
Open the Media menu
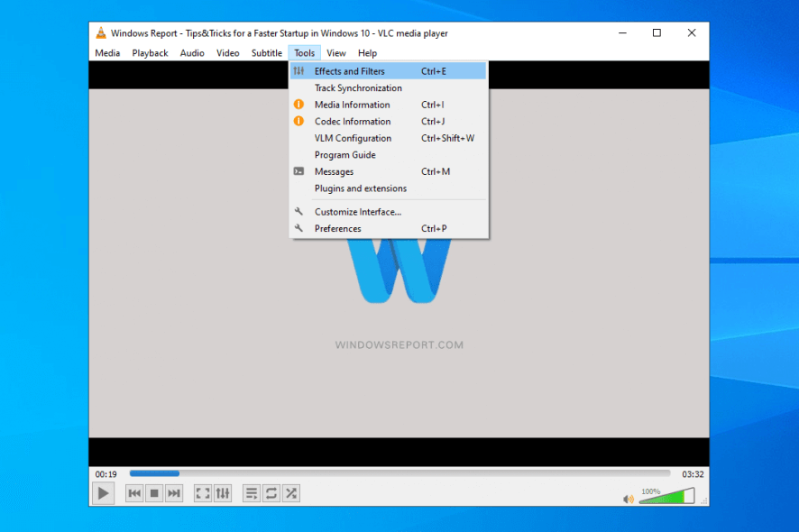point(107,53)
